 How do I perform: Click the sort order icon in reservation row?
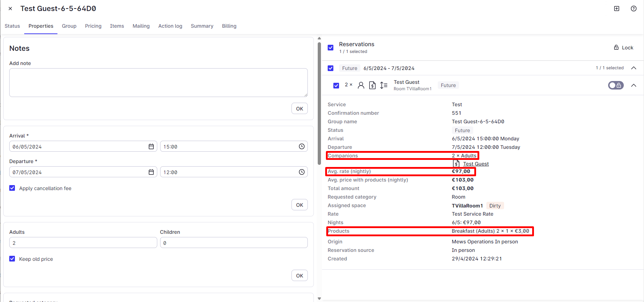[384, 85]
